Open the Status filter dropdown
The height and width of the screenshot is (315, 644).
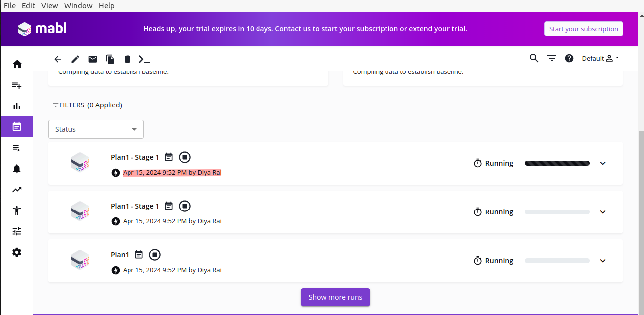pos(96,129)
